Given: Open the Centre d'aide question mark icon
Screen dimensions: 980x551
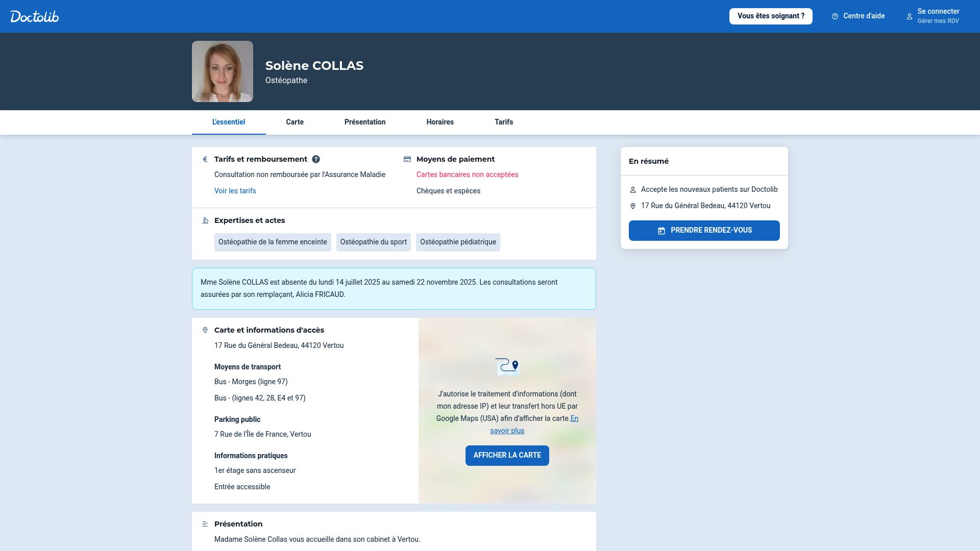Looking at the screenshot, I should 835,16.
